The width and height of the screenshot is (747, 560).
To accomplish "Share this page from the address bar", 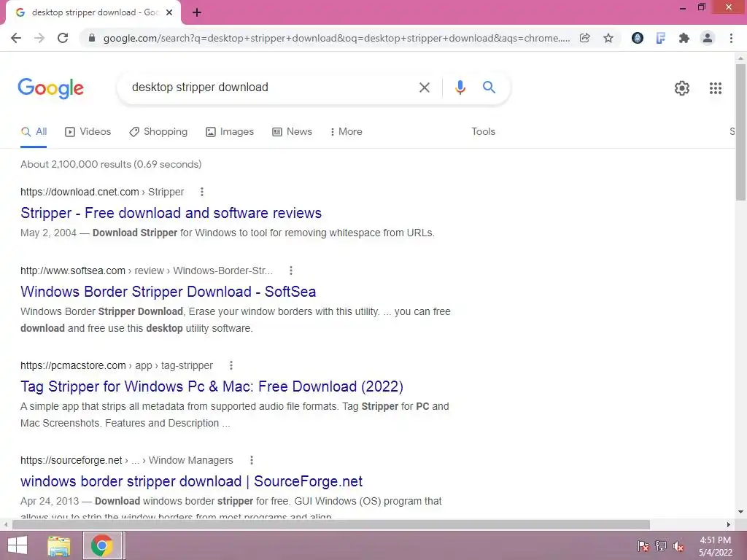I will pyautogui.click(x=585, y=38).
